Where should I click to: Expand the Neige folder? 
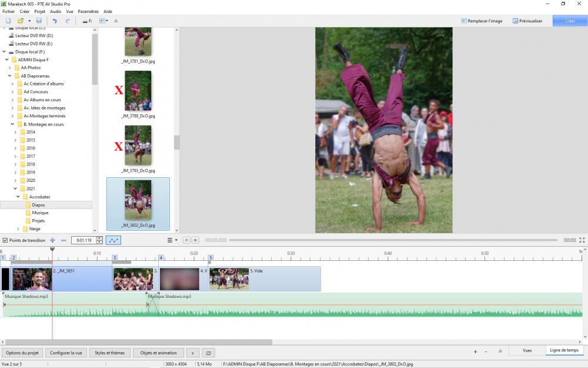(x=18, y=228)
